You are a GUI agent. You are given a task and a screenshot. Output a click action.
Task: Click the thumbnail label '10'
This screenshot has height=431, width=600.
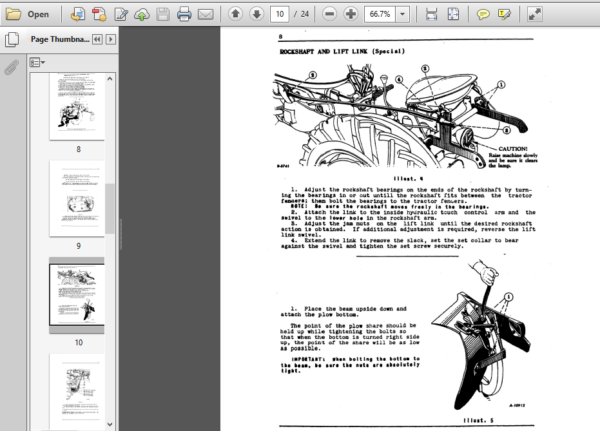78,342
